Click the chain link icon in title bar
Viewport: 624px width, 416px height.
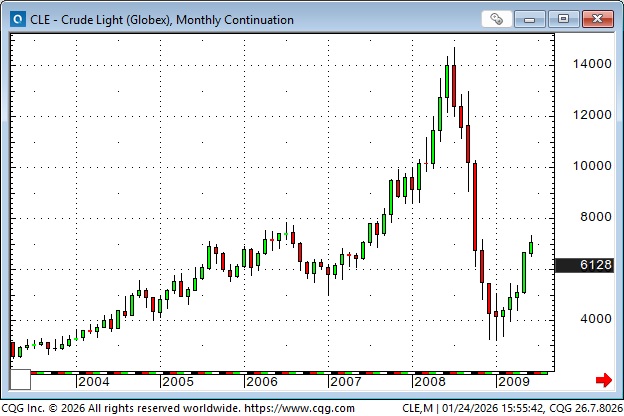click(497, 19)
